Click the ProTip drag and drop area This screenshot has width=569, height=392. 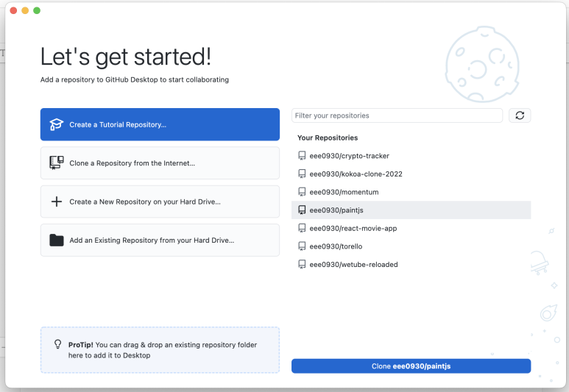point(160,350)
